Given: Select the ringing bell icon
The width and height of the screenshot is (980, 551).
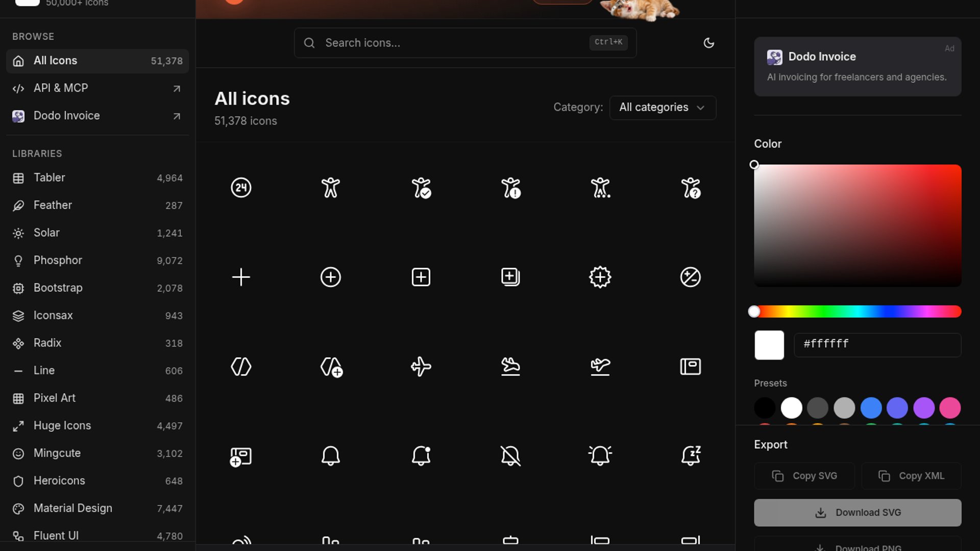Looking at the screenshot, I should [x=600, y=456].
